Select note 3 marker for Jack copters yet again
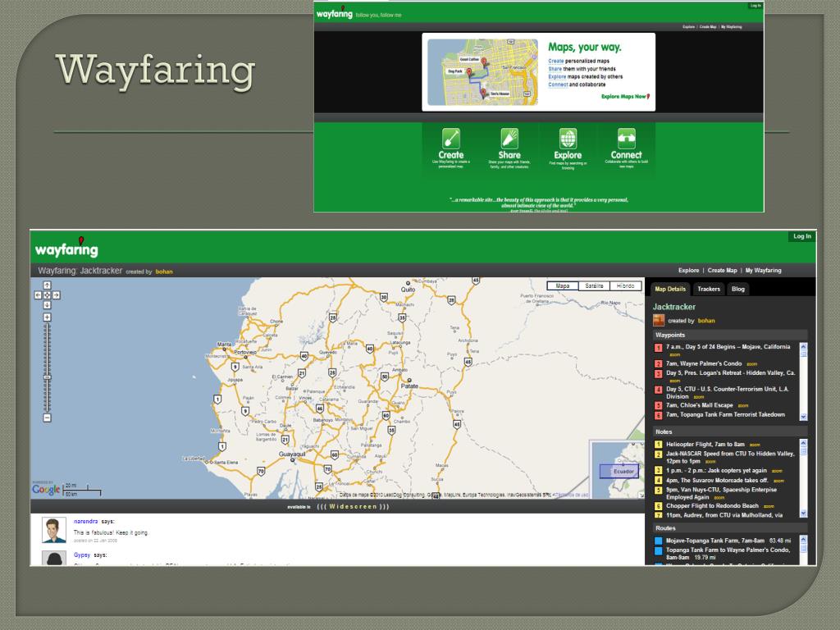Screen dimensions: 840x630 (659, 471)
